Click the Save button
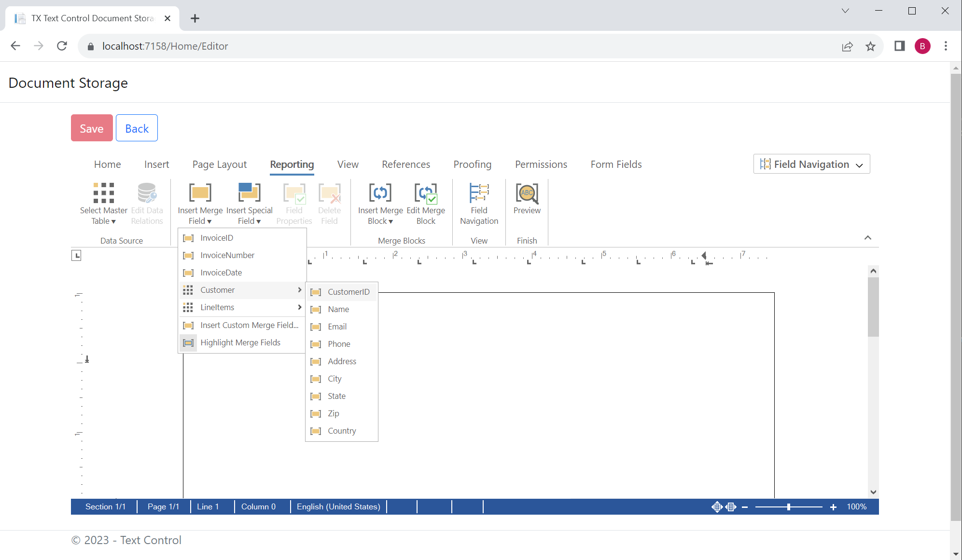The image size is (962, 560). click(91, 128)
